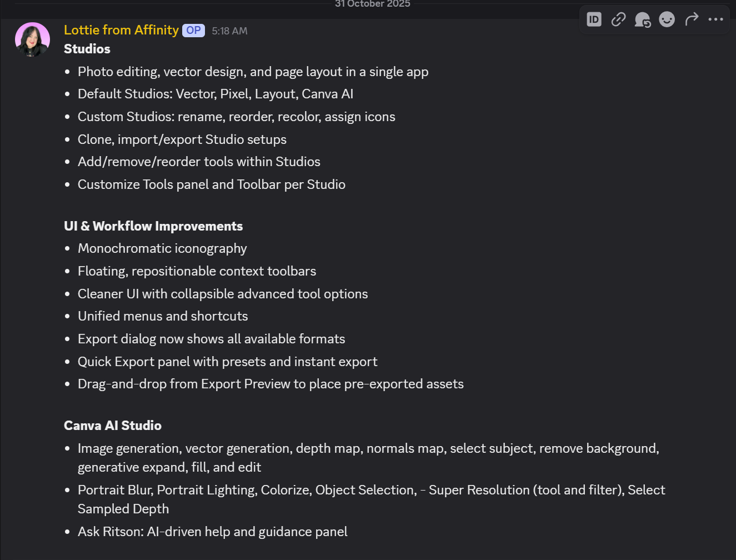Open Lottie's profile avatar

(32, 39)
